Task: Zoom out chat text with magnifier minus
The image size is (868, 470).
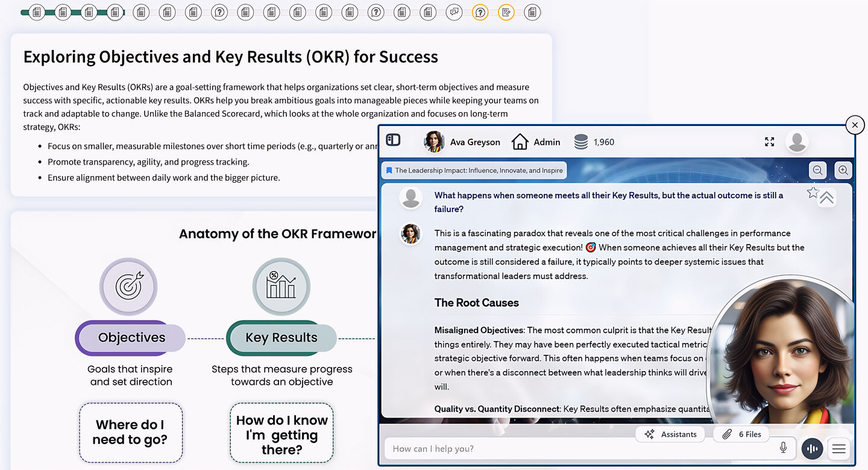Action: pos(817,171)
